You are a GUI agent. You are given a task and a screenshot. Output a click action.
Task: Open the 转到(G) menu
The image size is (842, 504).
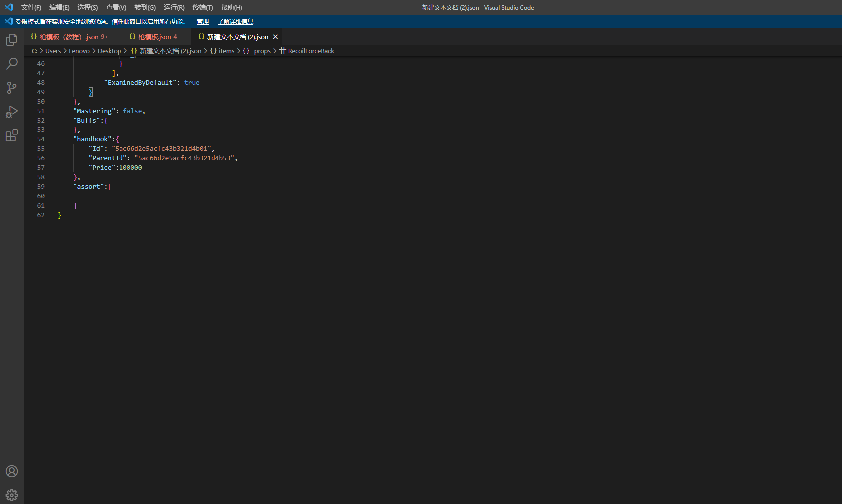(x=145, y=7)
